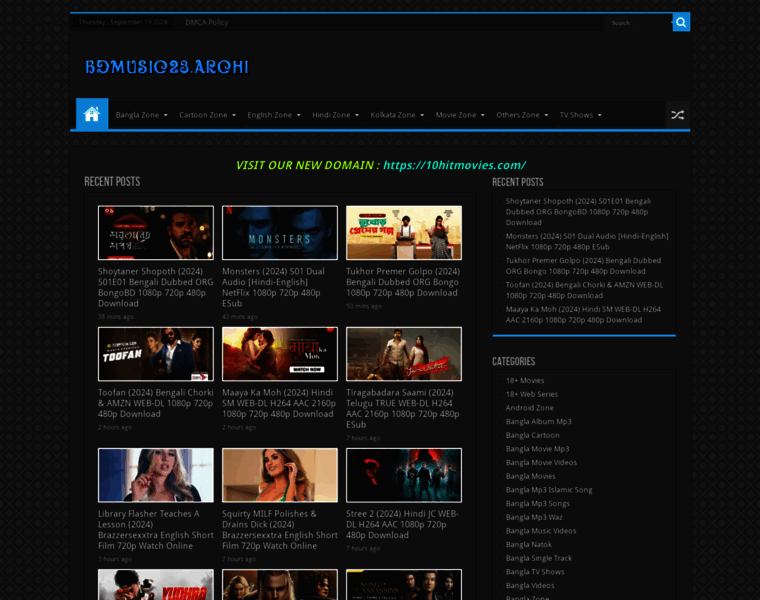Open the Bangla Mp3 Songs category
Image resolution: width=760 pixels, height=600 pixels.
point(538,504)
